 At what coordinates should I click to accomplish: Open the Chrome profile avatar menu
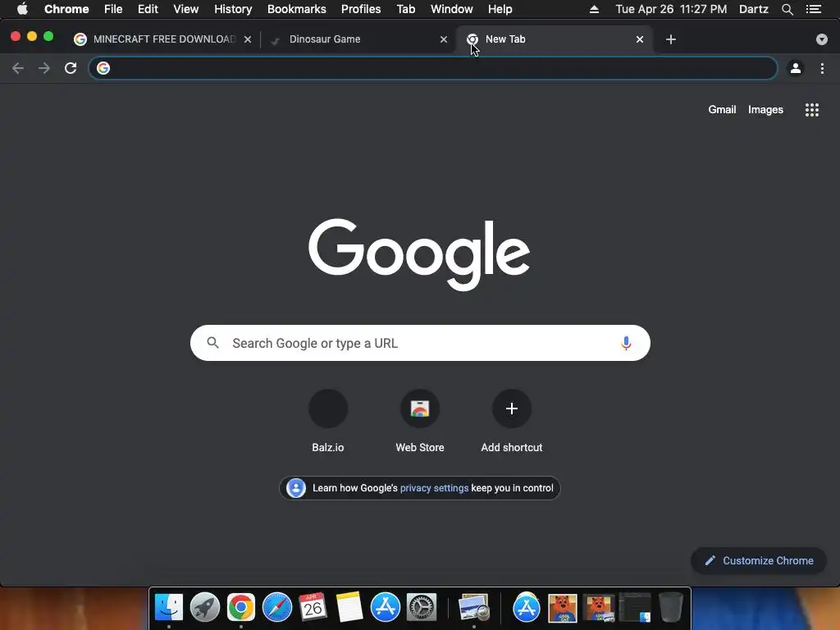796,68
